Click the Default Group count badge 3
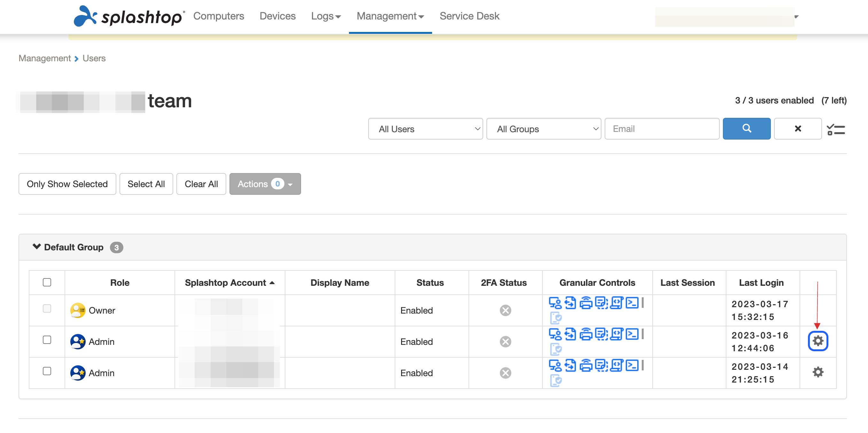The image size is (868, 433). (x=116, y=247)
